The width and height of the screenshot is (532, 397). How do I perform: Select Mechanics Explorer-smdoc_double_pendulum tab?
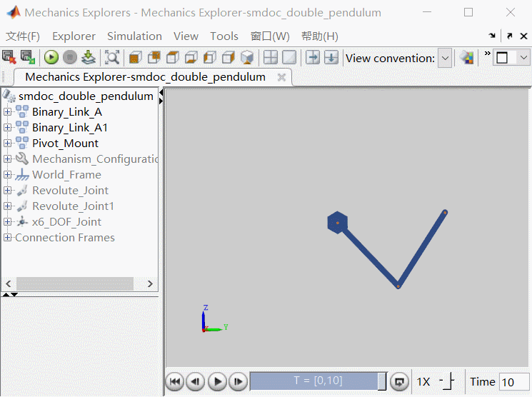(x=145, y=77)
